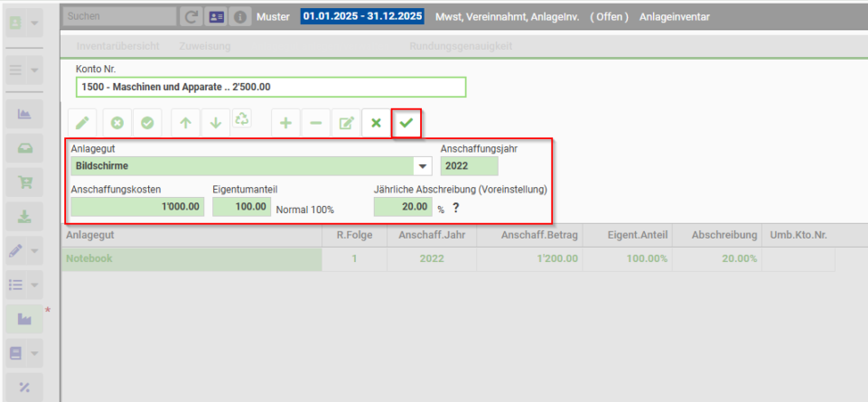Add a new asset with plus icon
Image resolution: width=868 pixels, height=402 pixels.
click(x=285, y=123)
